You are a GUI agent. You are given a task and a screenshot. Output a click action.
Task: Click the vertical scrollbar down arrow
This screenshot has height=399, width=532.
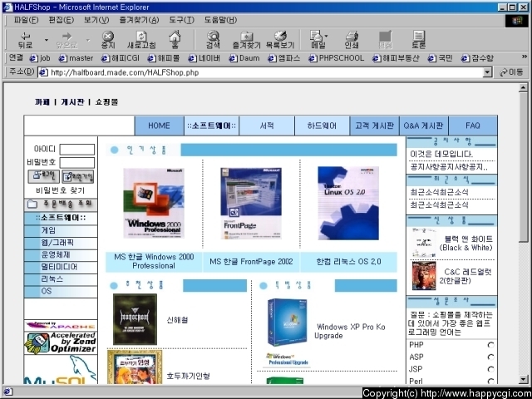(524, 379)
